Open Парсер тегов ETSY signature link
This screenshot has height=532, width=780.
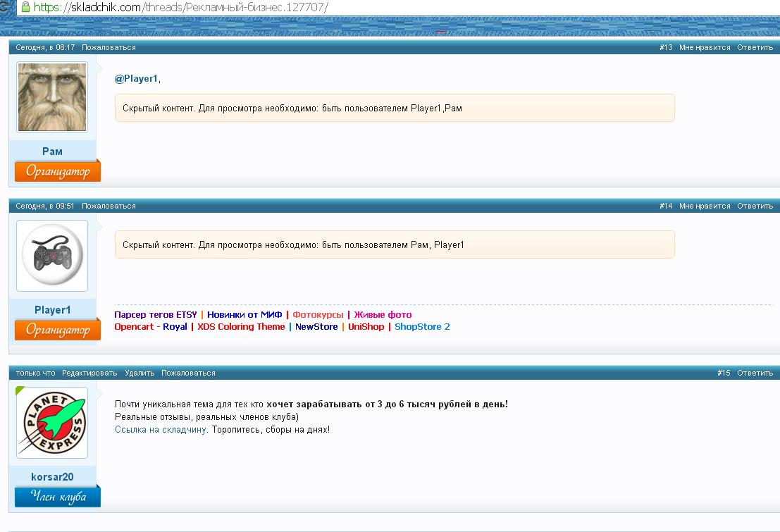(x=156, y=314)
